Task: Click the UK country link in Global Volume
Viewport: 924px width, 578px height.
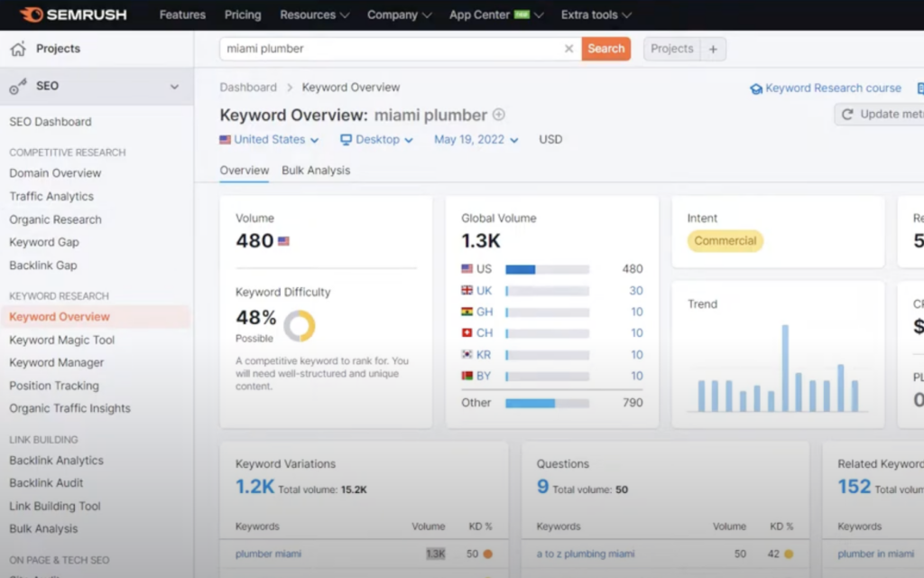Action: point(484,291)
